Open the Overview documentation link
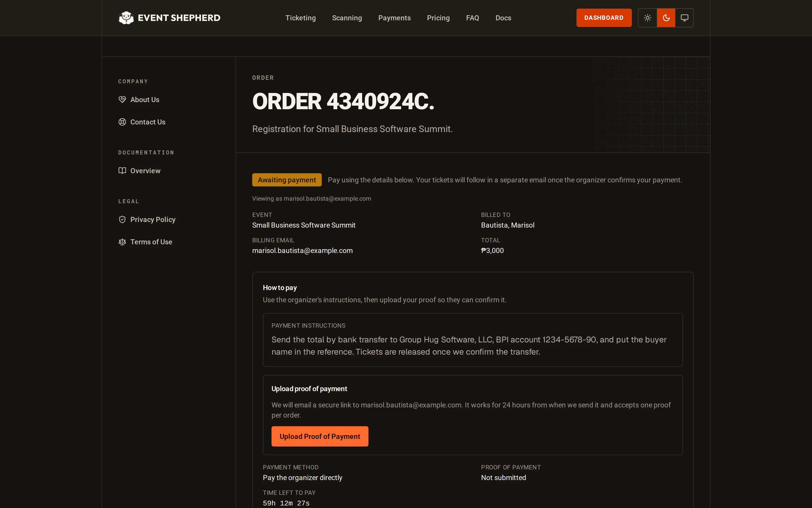The height and width of the screenshot is (508, 812). point(145,171)
